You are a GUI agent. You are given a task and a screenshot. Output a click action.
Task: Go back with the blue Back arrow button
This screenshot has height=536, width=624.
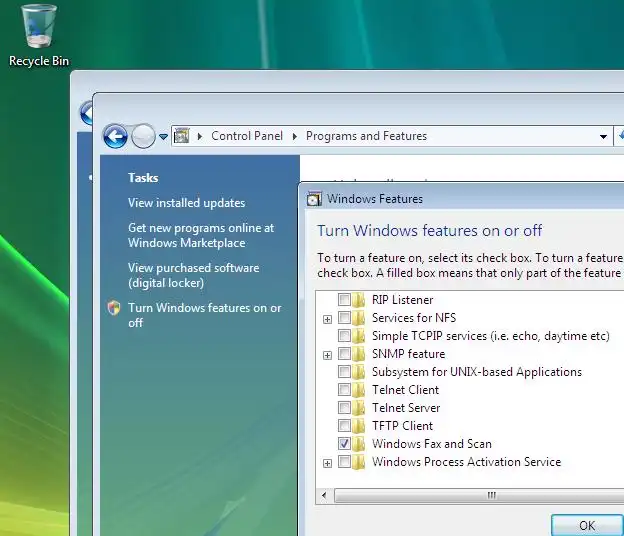click(x=115, y=136)
